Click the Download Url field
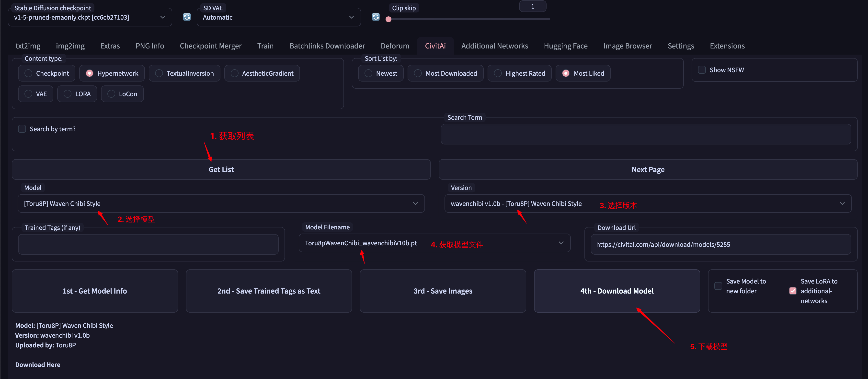Image resolution: width=868 pixels, height=379 pixels. pyautogui.click(x=721, y=244)
